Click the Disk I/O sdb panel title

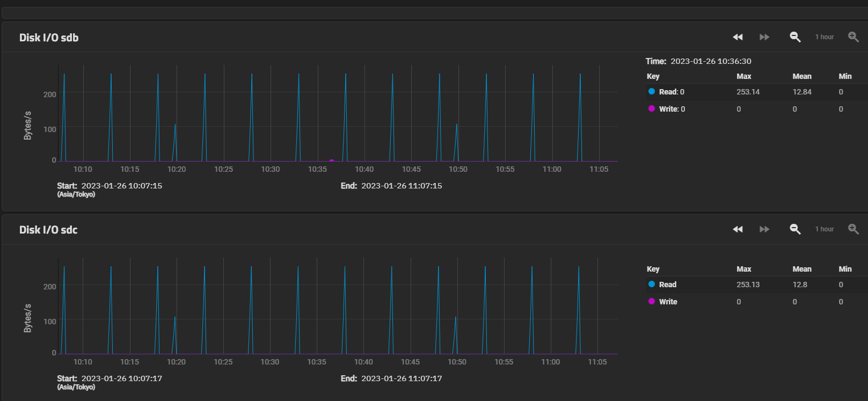click(49, 38)
